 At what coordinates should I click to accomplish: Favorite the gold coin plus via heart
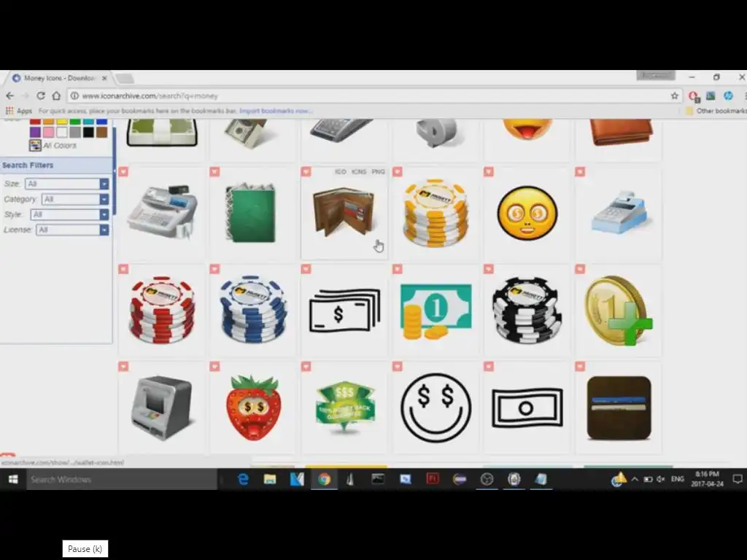[x=580, y=269]
